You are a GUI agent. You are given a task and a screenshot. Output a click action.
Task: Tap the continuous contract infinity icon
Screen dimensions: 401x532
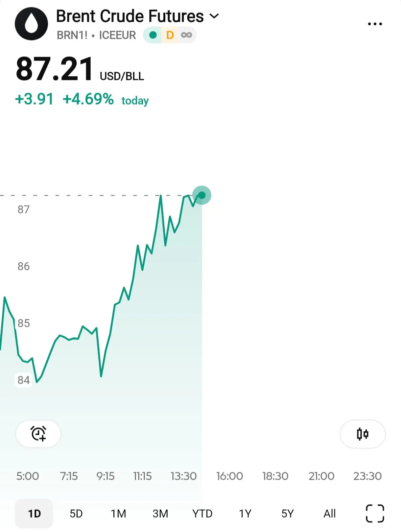186,35
